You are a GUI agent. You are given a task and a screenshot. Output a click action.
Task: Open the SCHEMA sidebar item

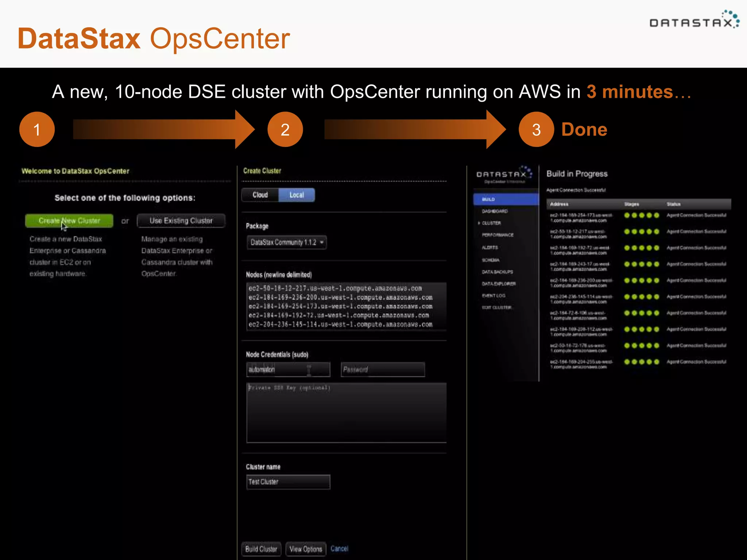491,260
